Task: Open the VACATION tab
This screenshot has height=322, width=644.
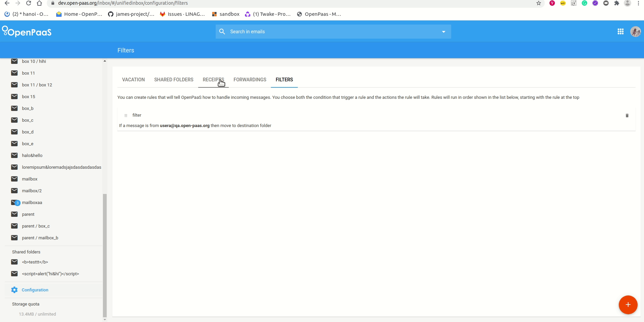Action: pyautogui.click(x=133, y=80)
